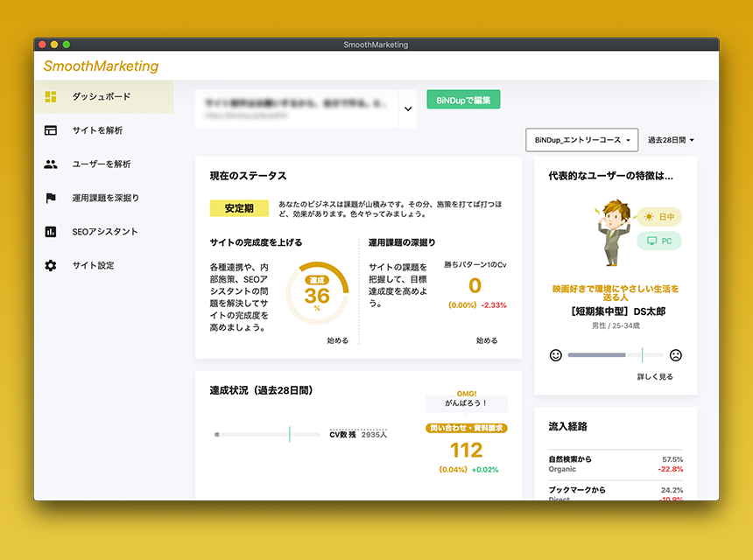The width and height of the screenshot is (753, 560).
Task: Expand the site URL selector chevron
Action: tap(408, 109)
